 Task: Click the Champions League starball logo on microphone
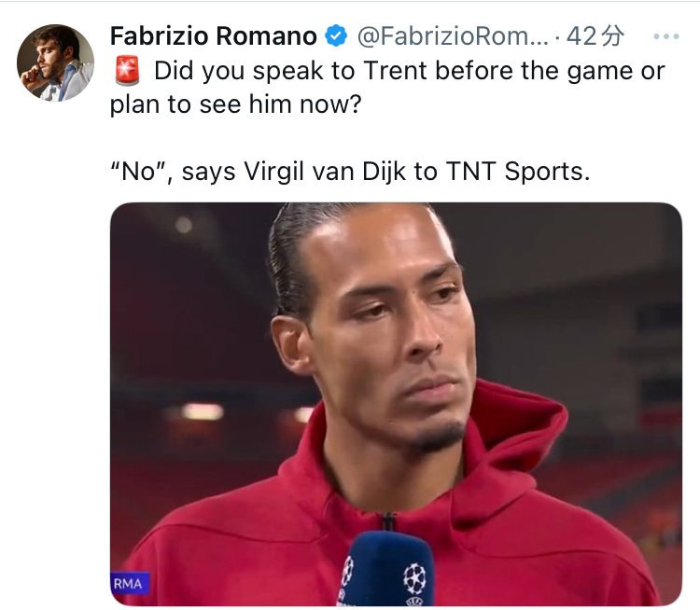413,575
